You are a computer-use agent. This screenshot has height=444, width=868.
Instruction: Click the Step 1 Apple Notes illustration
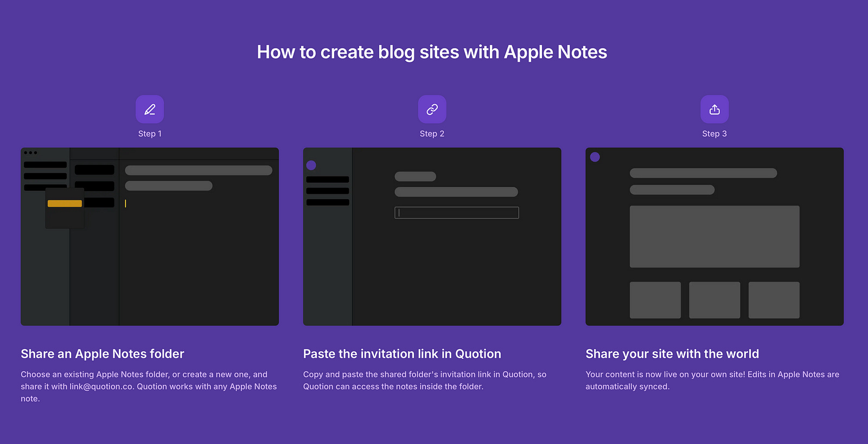click(150, 237)
